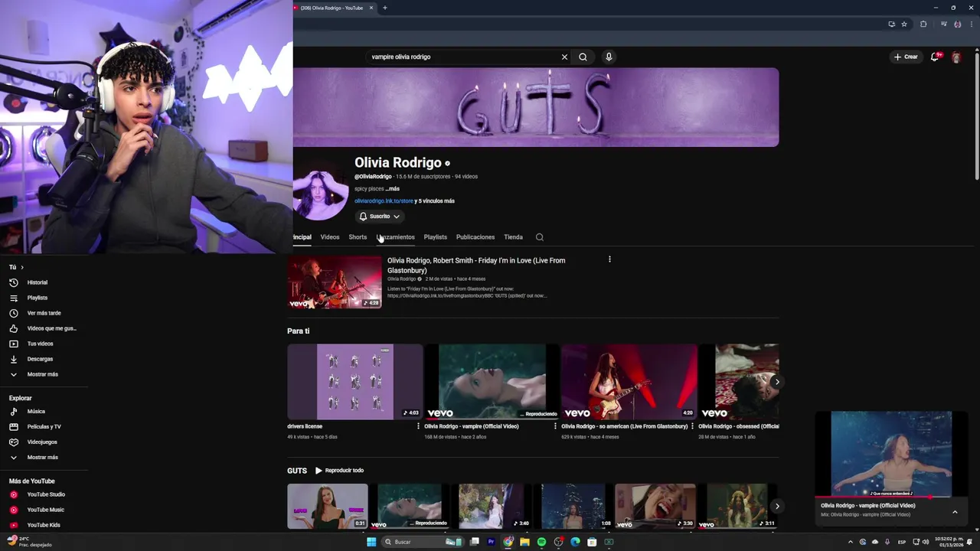Open the Chrome three-dot menu
Screen dimensions: 980x551
coord(971,24)
